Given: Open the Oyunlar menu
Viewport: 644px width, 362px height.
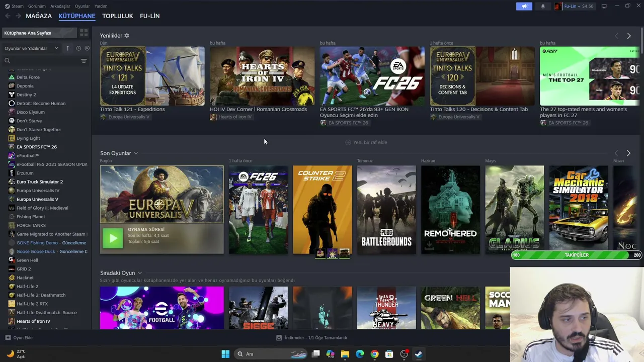Looking at the screenshot, I should [82, 6].
